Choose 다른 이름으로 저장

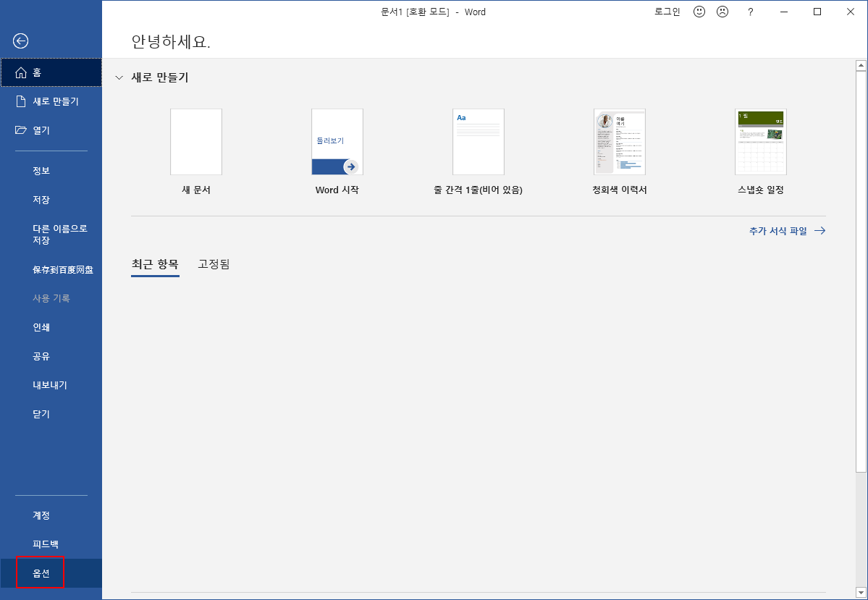[x=51, y=234]
